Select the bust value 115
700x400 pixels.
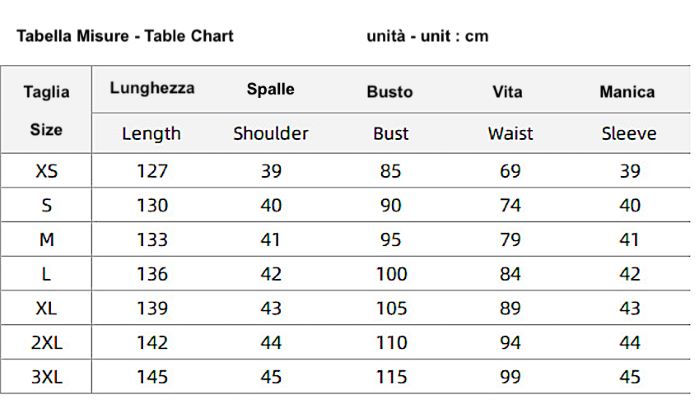tap(391, 377)
